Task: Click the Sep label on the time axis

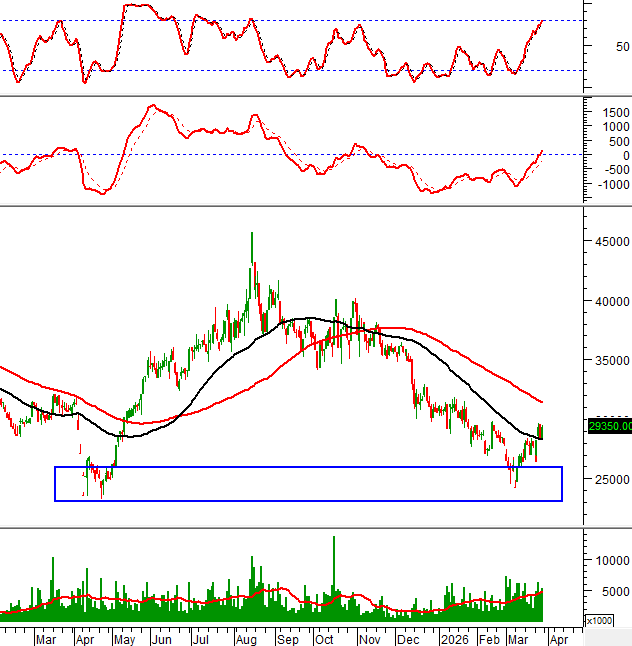Action: (287, 637)
